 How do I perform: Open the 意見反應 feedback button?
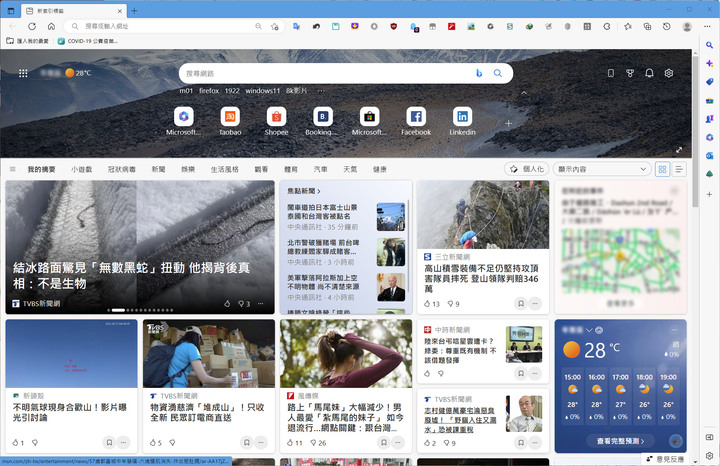[x=665, y=459]
